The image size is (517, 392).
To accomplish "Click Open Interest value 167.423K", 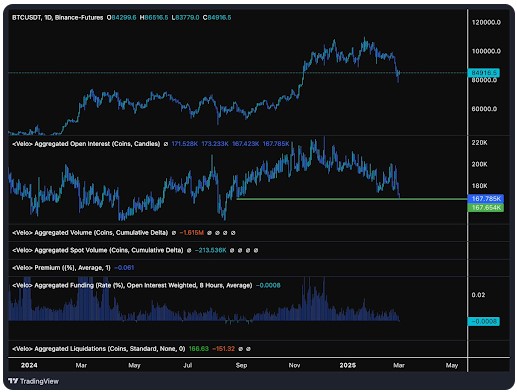I will [x=246, y=144].
